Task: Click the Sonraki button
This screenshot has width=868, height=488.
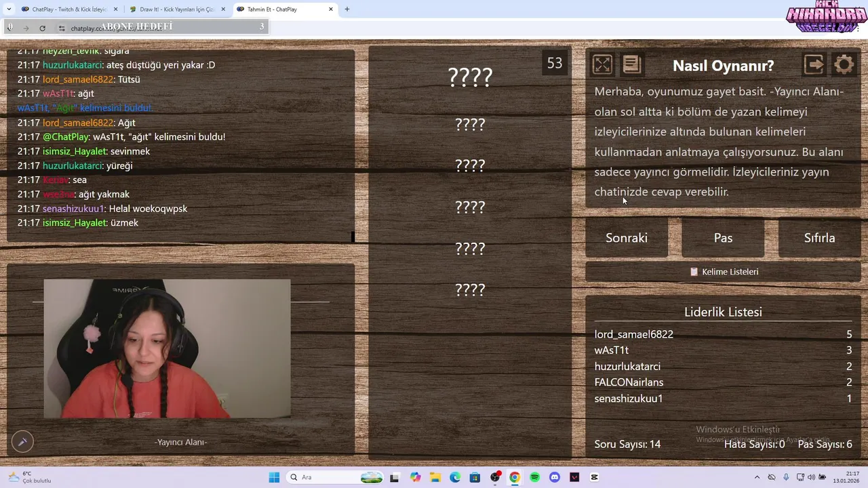Action: 627,238
